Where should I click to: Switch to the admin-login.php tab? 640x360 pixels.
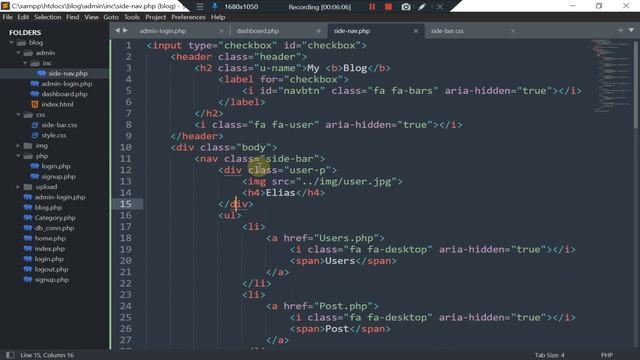tap(162, 31)
